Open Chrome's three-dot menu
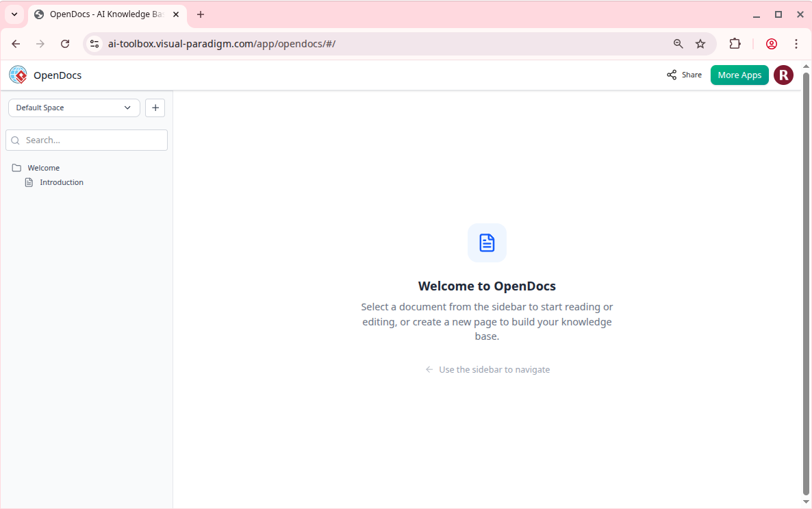The image size is (812, 509). point(796,43)
